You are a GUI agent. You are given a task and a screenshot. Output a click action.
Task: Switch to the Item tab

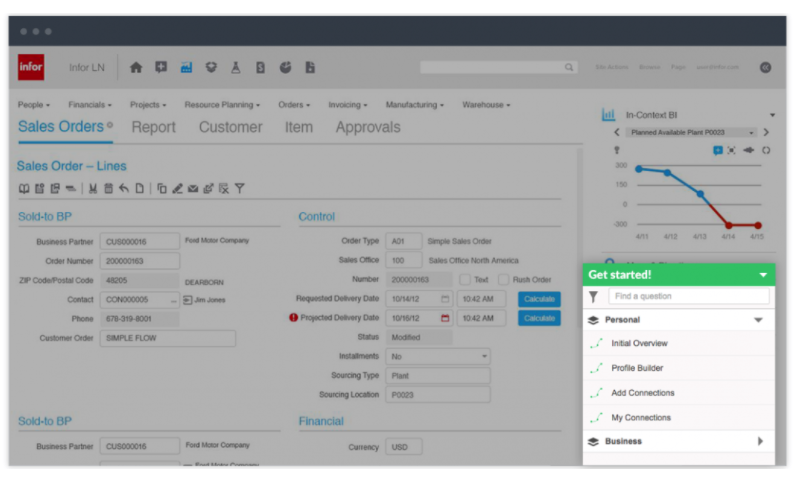pos(299,127)
